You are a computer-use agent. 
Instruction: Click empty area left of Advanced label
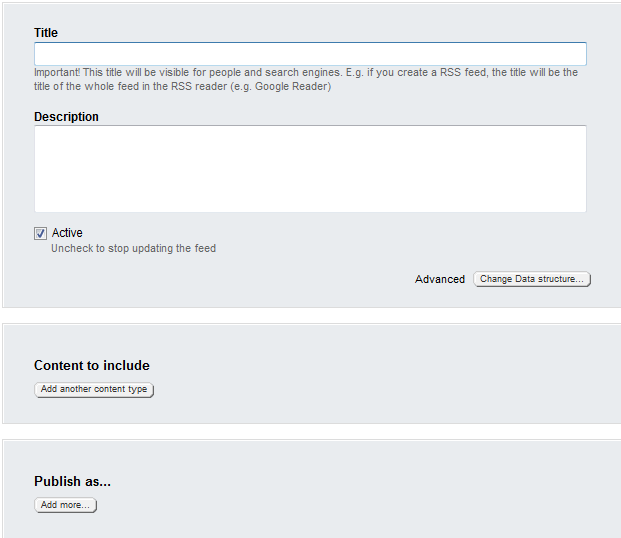click(250, 280)
